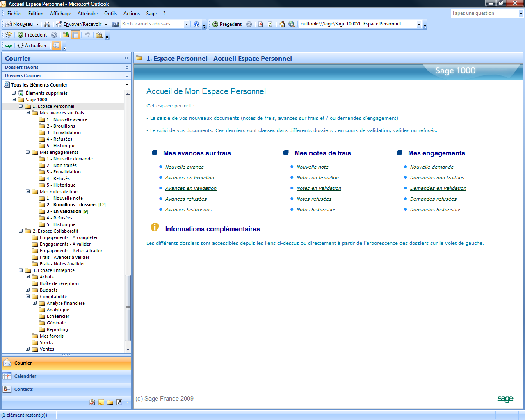Toggle the highlighted pane button beside Actualiser
Screen dimensions: 525x420
click(x=56, y=46)
